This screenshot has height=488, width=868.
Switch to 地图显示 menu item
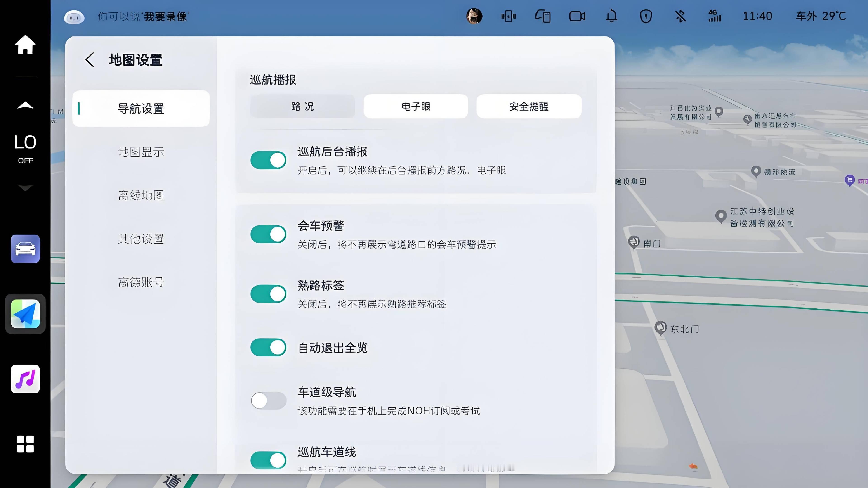coord(141,152)
